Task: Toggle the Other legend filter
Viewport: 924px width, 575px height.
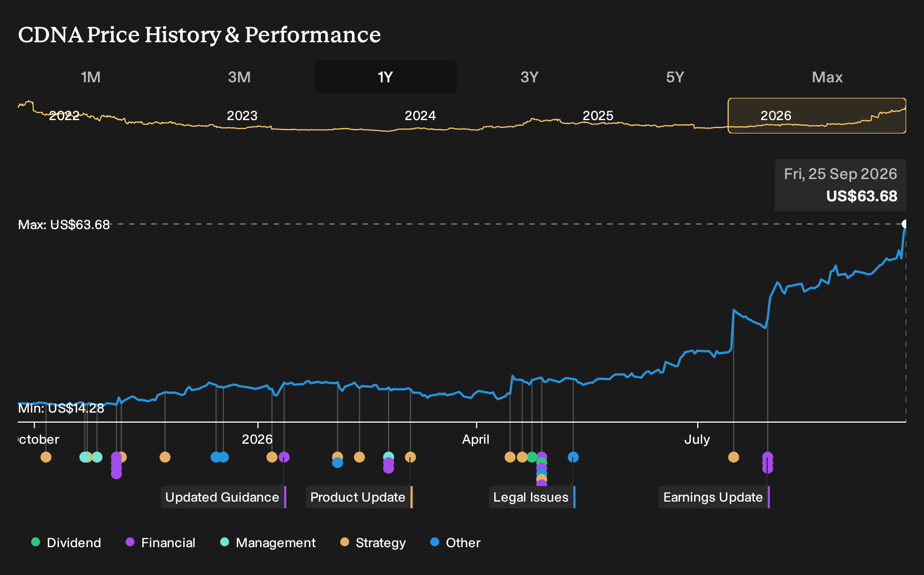Action: [x=455, y=543]
